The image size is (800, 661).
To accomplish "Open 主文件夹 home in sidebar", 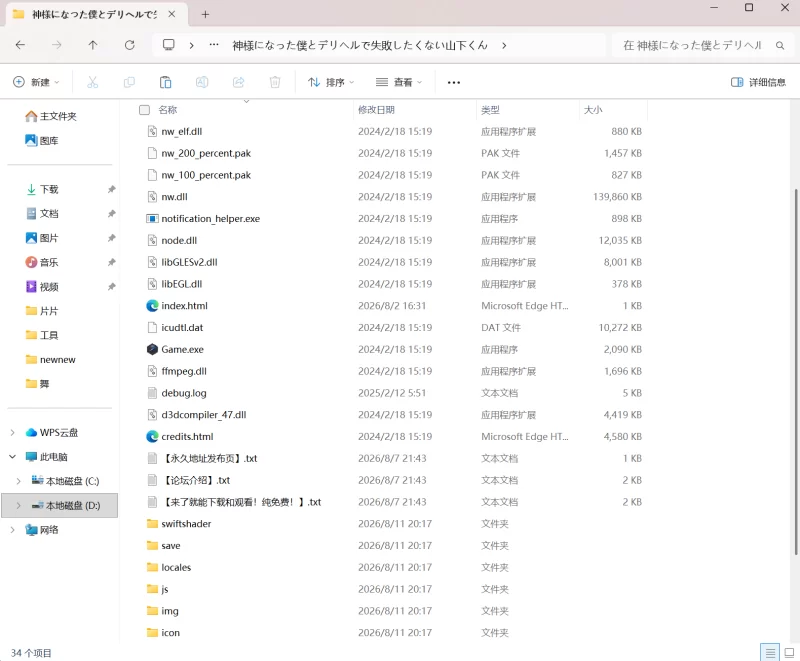I will (51, 116).
